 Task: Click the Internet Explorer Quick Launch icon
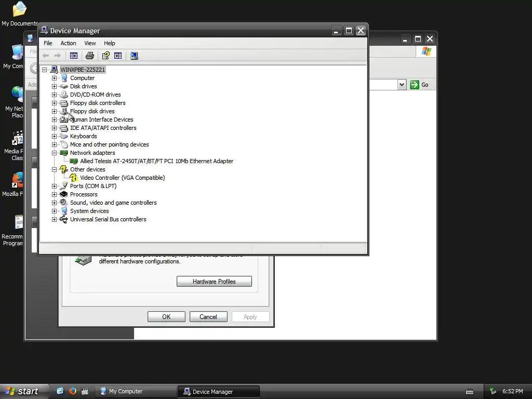60,391
